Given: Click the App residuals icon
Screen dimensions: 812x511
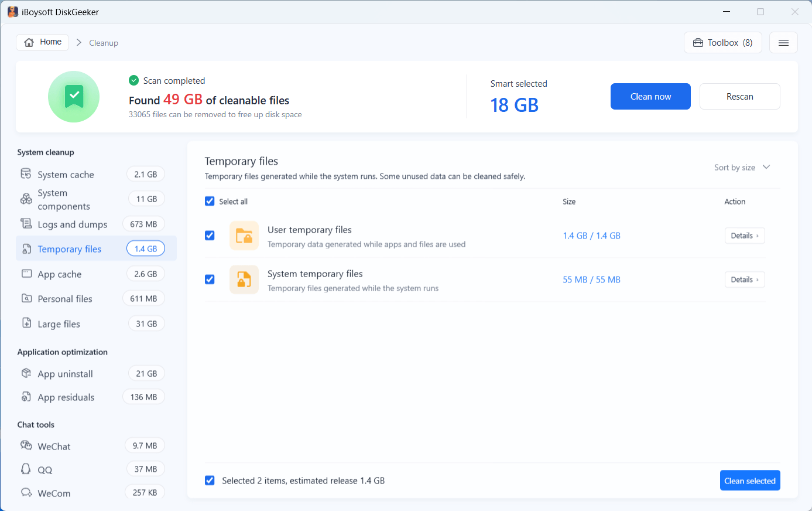Looking at the screenshot, I should 26,397.
